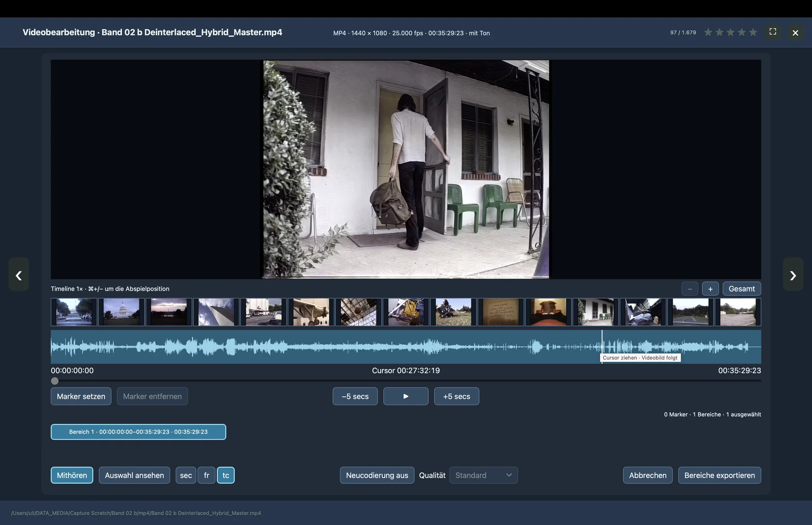Select street with cars thumbnail
812x525 pixels.
pyautogui.click(x=74, y=312)
